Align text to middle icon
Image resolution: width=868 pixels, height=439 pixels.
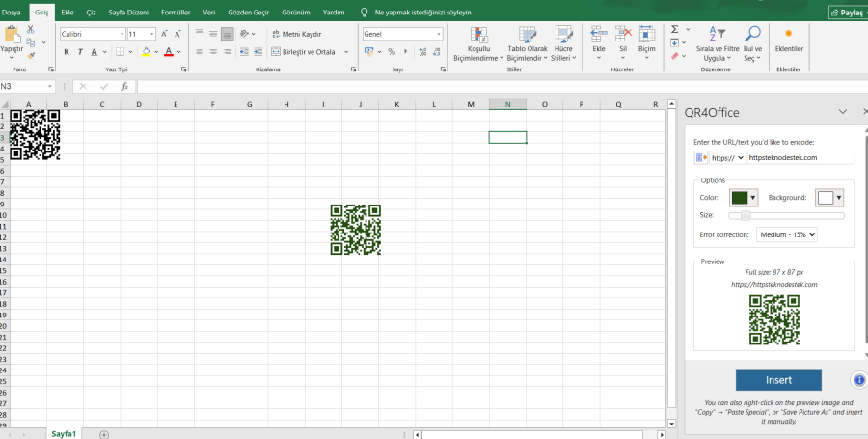[x=213, y=34]
